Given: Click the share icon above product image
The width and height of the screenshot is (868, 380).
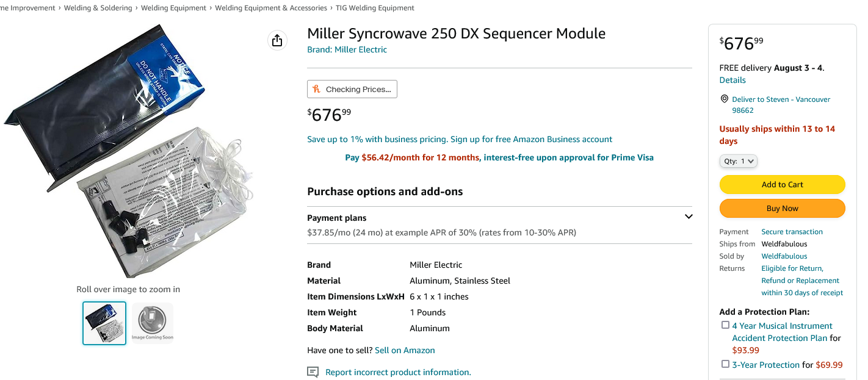Looking at the screenshot, I should coord(277,40).
